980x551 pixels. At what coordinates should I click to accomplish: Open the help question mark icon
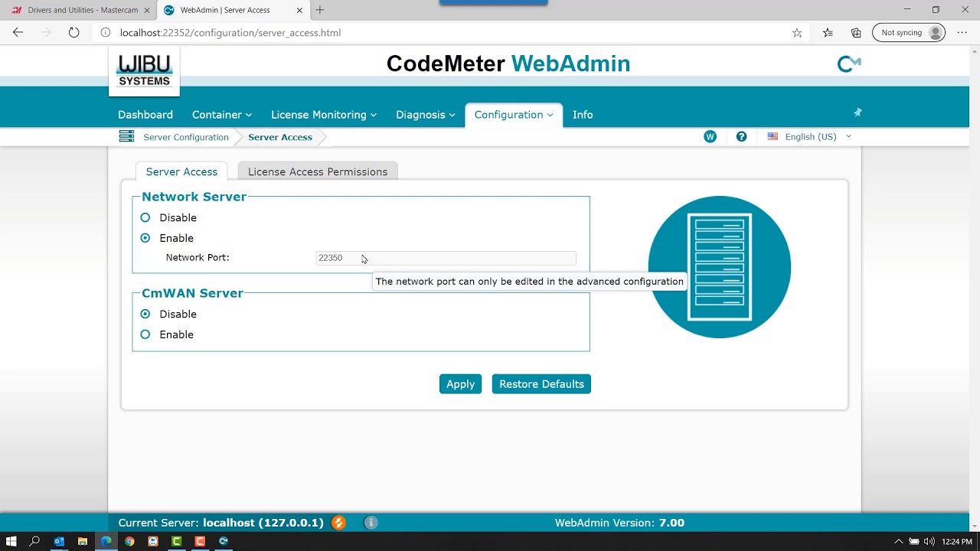741,137
